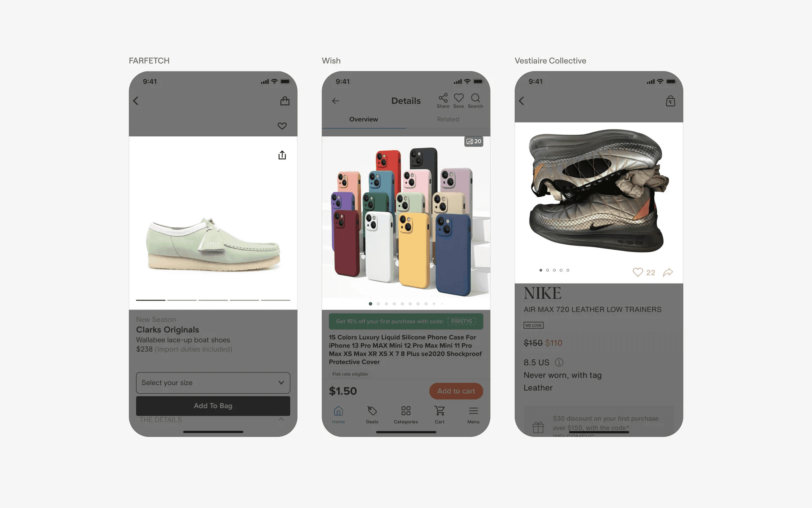Share the Clarks Wallabee shoe image

[x=282, y=155]
